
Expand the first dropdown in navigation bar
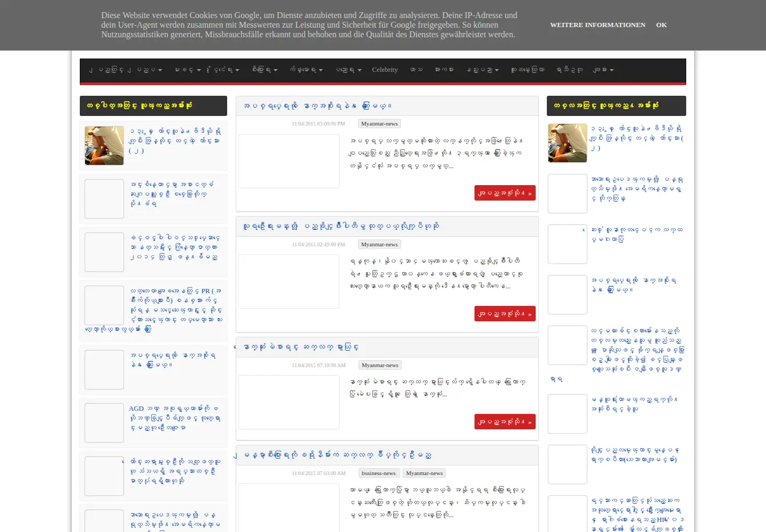click(126, 70)
